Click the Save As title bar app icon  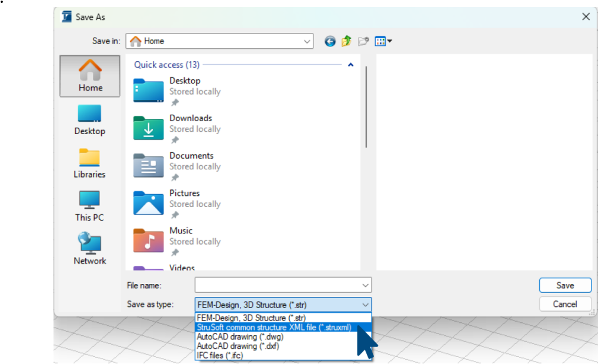point(67,17)
